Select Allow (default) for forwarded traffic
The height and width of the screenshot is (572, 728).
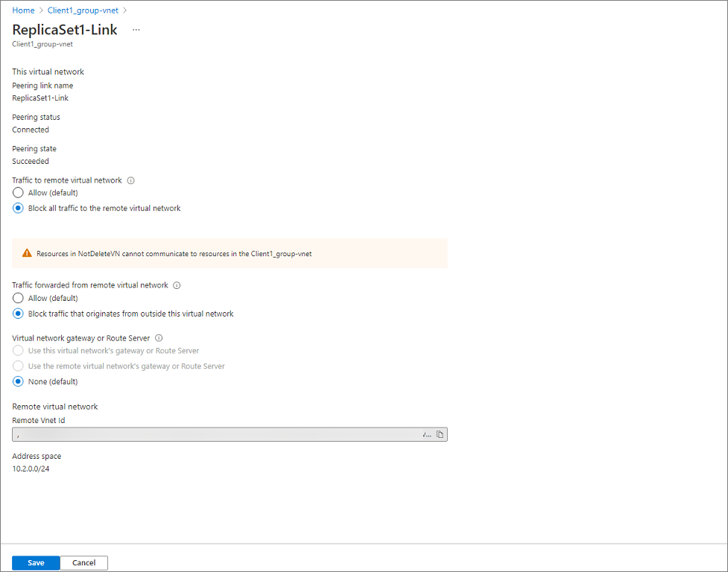(18, 298)
